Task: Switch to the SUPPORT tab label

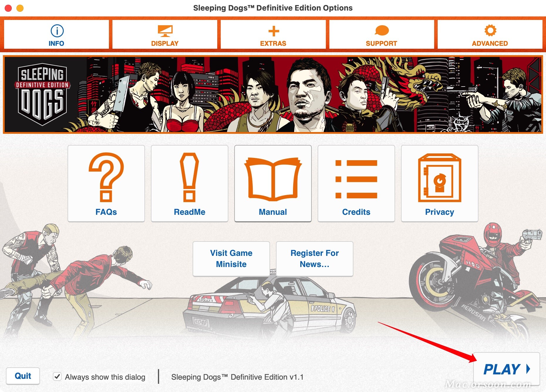Action: [x=381, y=43]
